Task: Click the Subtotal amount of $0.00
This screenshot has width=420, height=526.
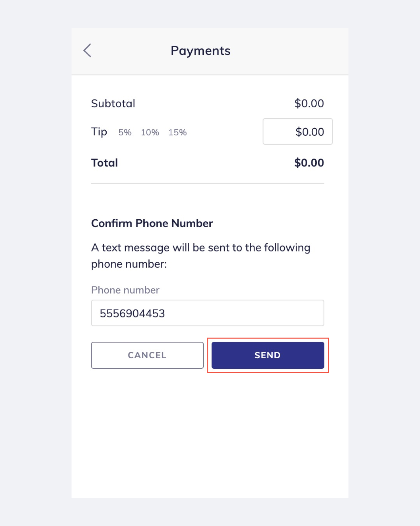Action: point(309,103)
